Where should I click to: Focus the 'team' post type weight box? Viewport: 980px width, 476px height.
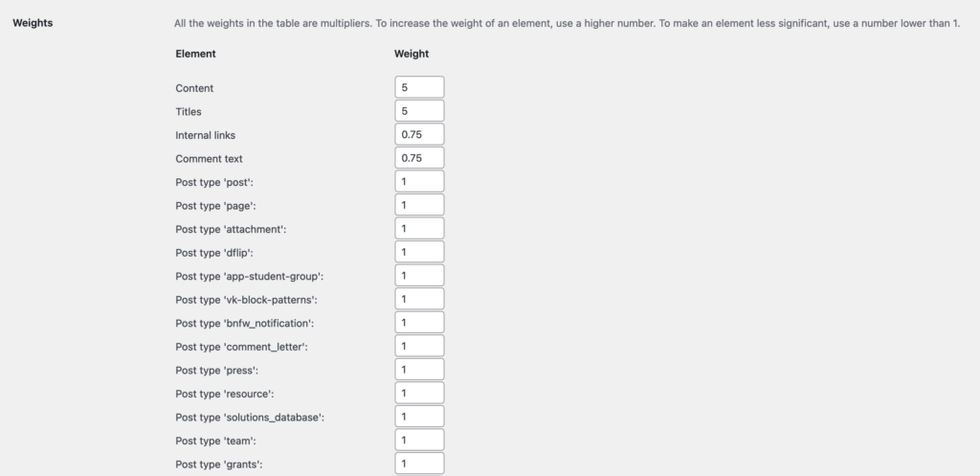pyautogui.click(x=419, y=440)
